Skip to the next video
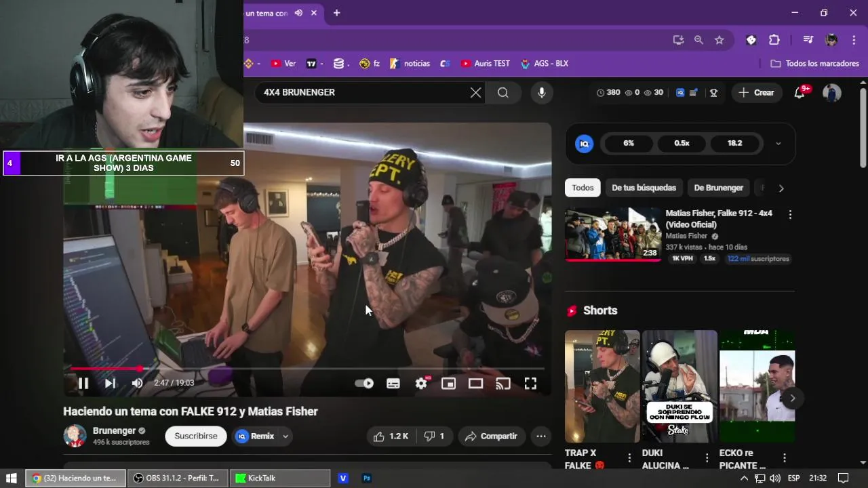The width and height of the screenshot is (868, 488). (110, 384)
